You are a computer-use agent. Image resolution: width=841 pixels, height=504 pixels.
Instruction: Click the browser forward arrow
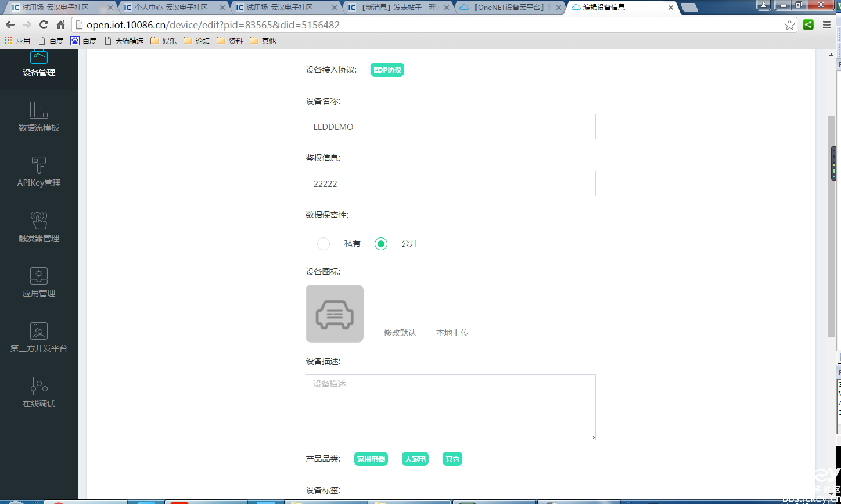tap(27, 25)
